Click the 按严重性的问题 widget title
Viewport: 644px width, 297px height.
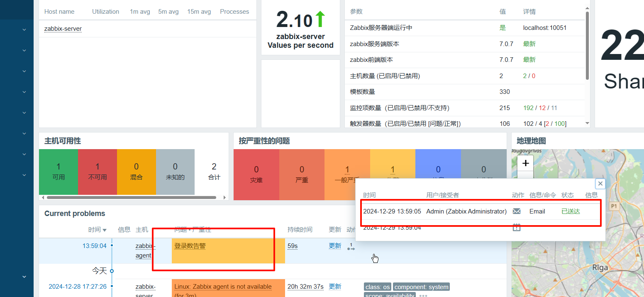click(x=264, y=141)
